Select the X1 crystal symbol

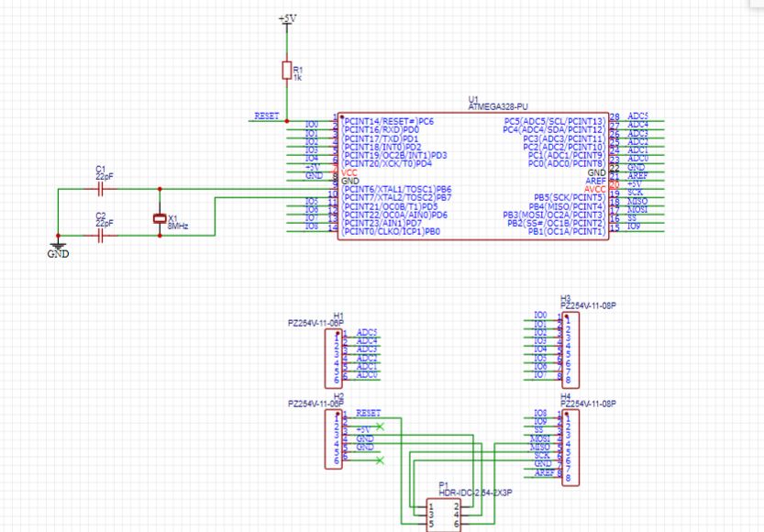[160, 218]
